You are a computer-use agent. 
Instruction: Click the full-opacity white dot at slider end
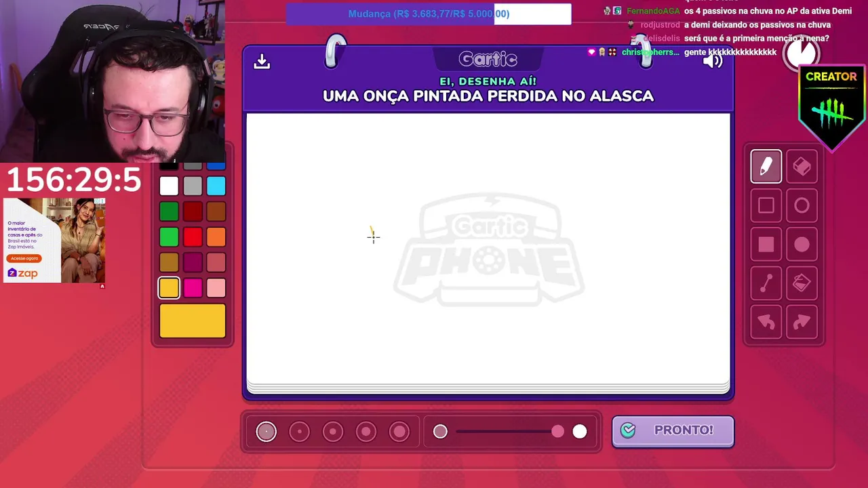click(580, 431)
